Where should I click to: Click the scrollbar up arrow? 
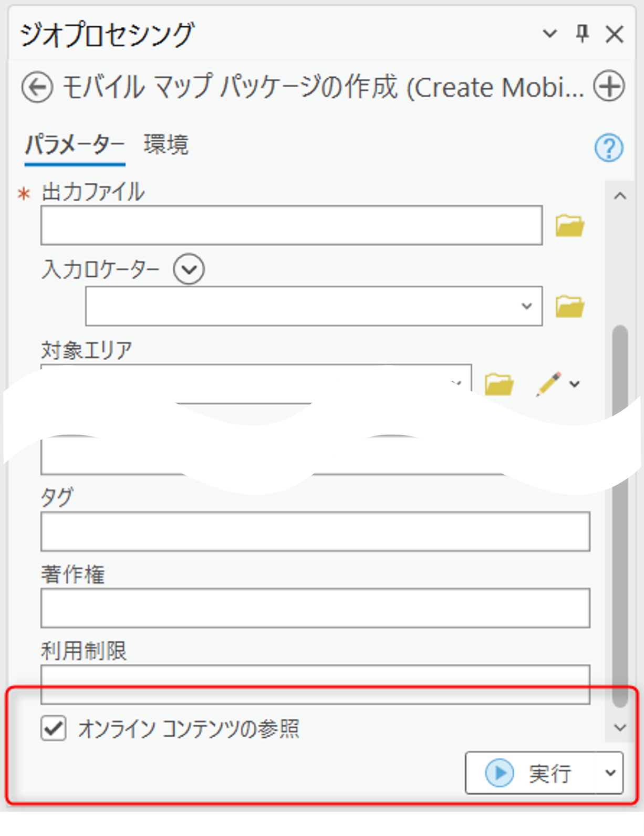click(x=620, y=196)
